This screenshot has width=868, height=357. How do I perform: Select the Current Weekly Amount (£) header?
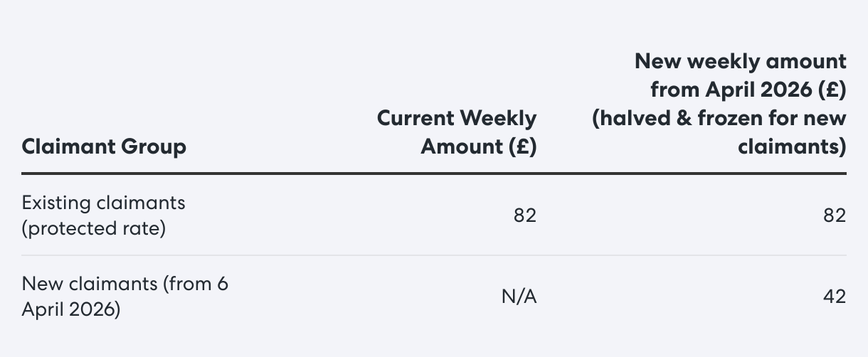(457, 132)
